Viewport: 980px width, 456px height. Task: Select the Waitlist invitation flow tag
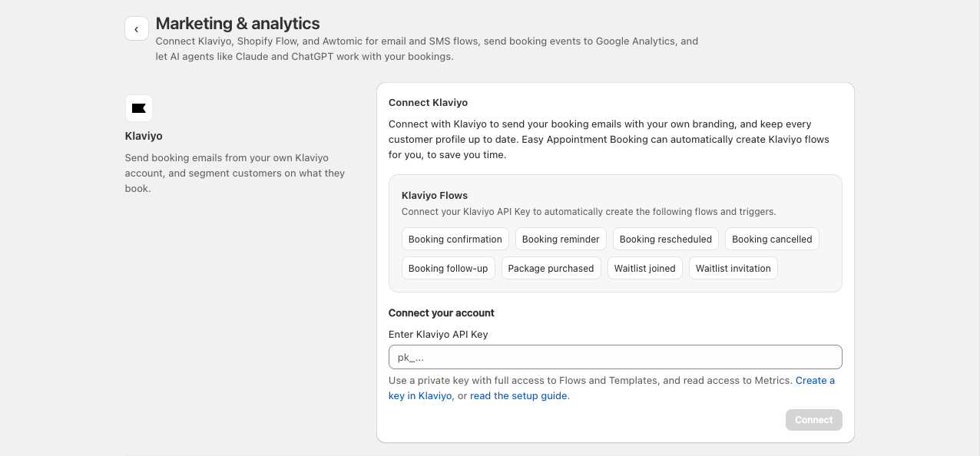733,268
